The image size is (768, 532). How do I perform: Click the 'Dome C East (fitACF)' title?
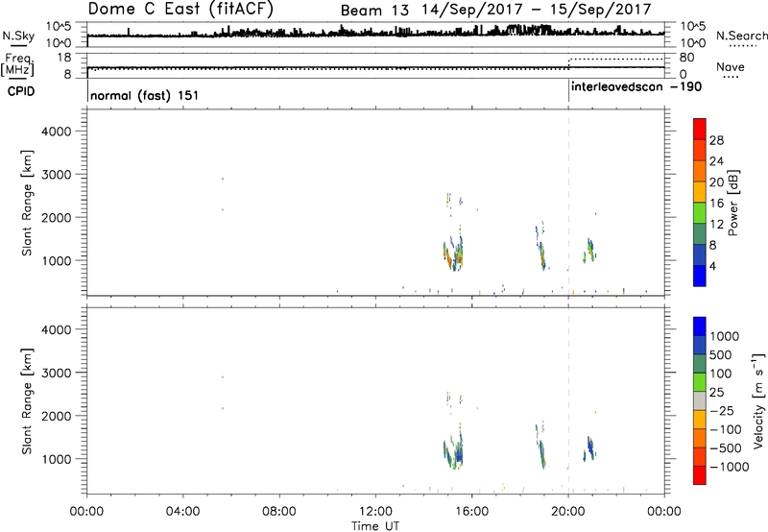pyautogui.click(x=180, y=9)
